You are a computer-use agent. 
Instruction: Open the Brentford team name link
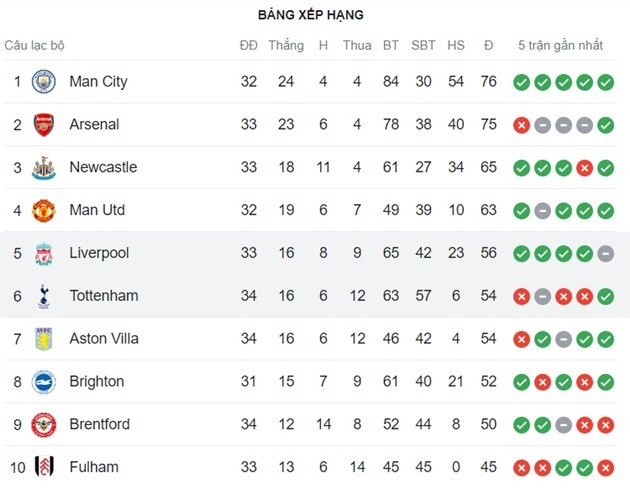[99, 424]
